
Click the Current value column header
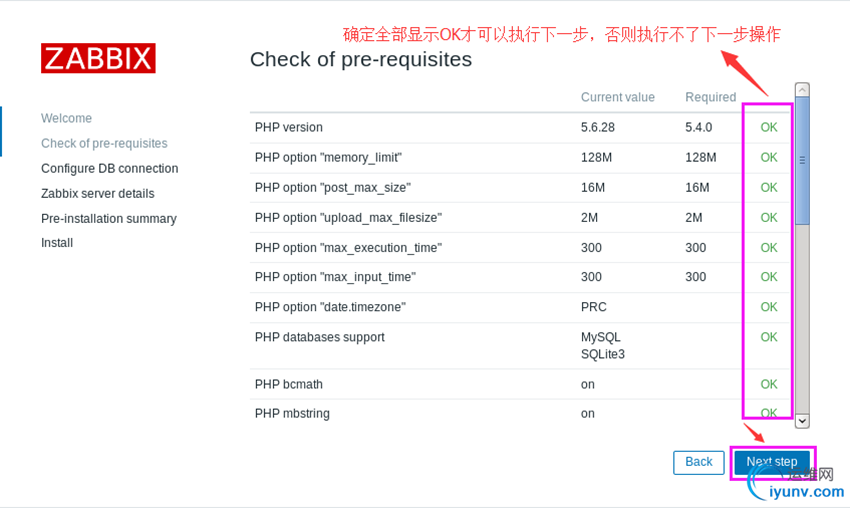pos(617,97)
